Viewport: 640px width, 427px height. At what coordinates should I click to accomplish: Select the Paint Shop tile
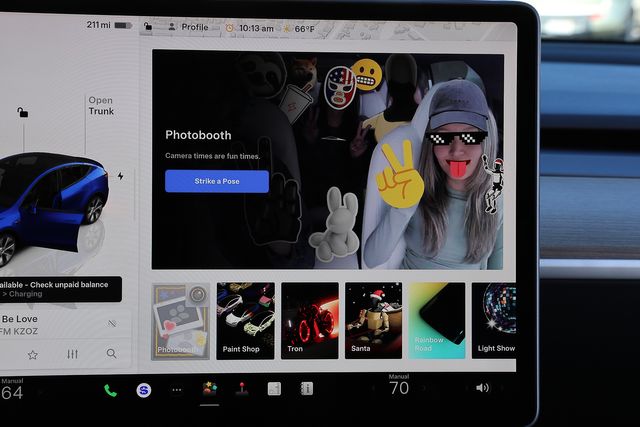(245, 320)
